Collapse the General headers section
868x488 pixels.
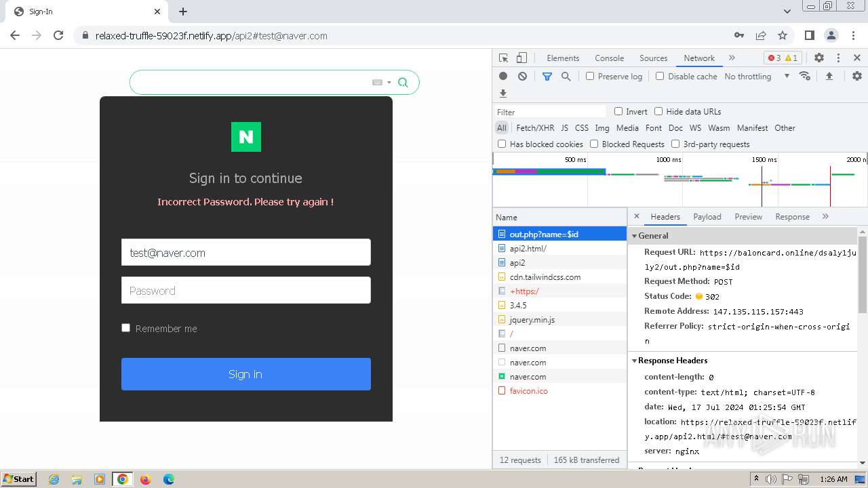[635, 236]
